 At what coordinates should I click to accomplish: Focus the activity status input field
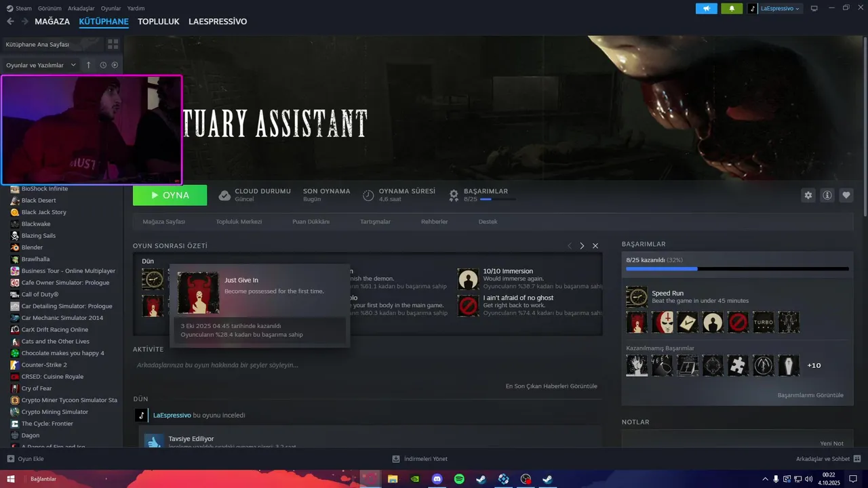click(367, 365)
